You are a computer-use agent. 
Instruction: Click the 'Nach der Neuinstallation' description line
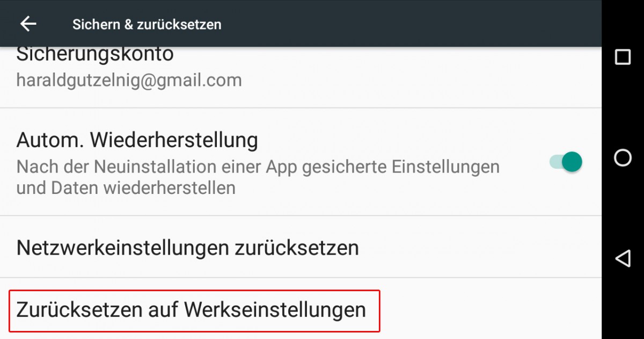pos(258,167)
